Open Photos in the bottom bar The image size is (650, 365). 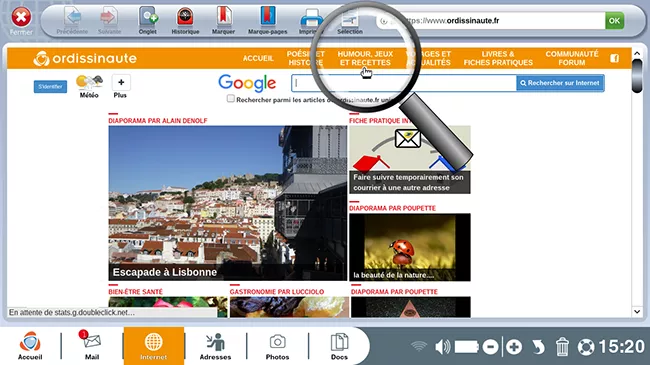pyautogui.click(x=277, y=346)
